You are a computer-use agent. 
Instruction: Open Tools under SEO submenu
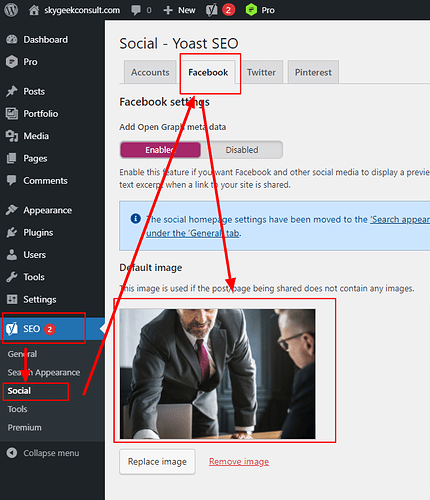[17, 409]
